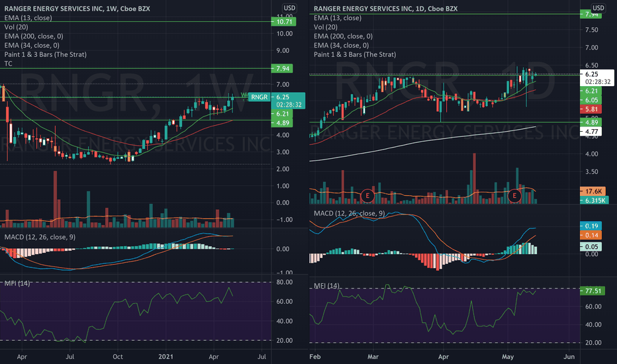Click the green 77.51 MFI value label
The height and width of the screenshot is (364, 617).
[593, 291]
